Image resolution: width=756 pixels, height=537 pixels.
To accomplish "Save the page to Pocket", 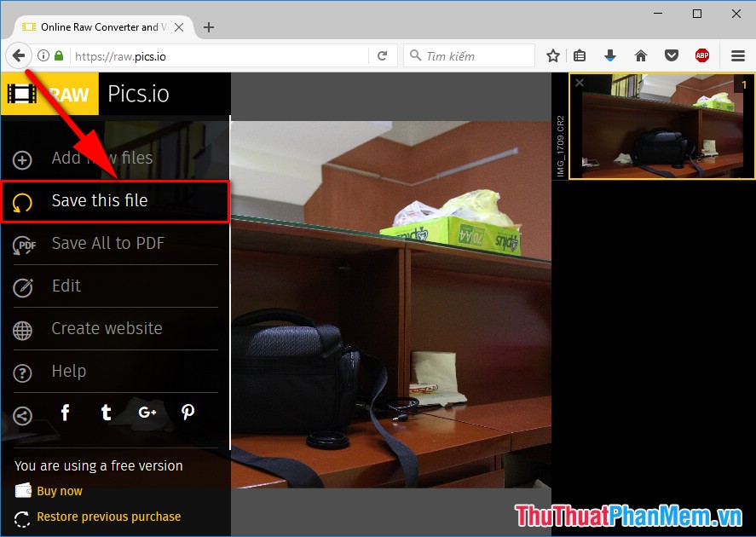I will coord(671,55).
